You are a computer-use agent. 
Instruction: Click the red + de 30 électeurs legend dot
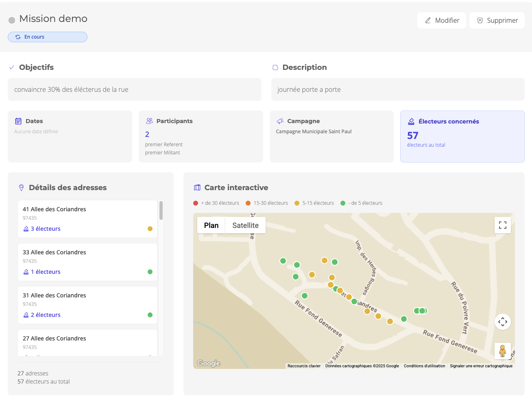coord(196,203)
